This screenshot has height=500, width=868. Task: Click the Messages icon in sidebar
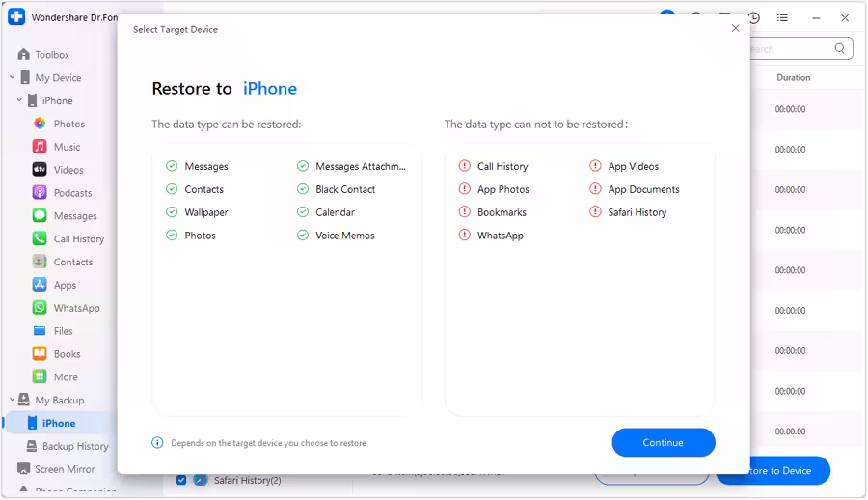pyautogui.click(x=40, y=215)
